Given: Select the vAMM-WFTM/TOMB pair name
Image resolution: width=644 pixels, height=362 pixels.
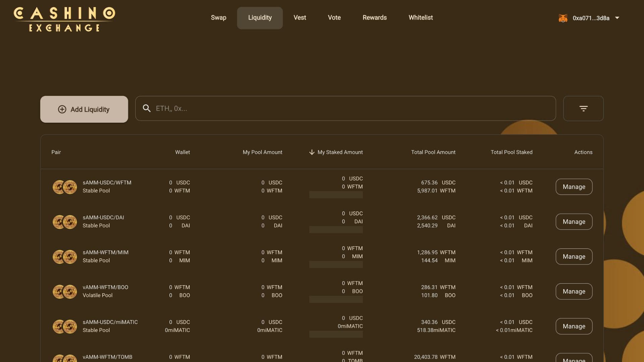Looking at the screenshot, I should pyautogui.click(x=107, y=357).
